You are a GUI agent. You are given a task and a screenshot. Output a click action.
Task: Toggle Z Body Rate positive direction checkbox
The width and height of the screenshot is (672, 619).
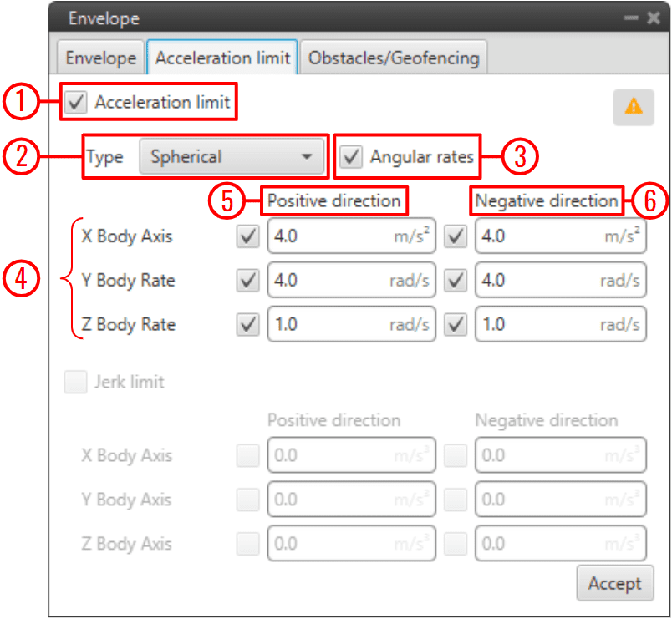248,325
